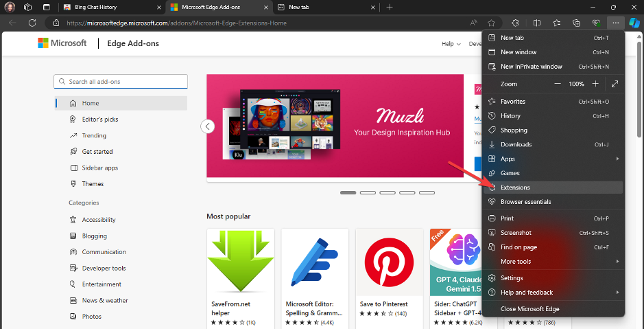Viewport: 644px width, 329px height.
Task: Open the SaveFrom.net helper thumbnail
Action: coord(241,262)
